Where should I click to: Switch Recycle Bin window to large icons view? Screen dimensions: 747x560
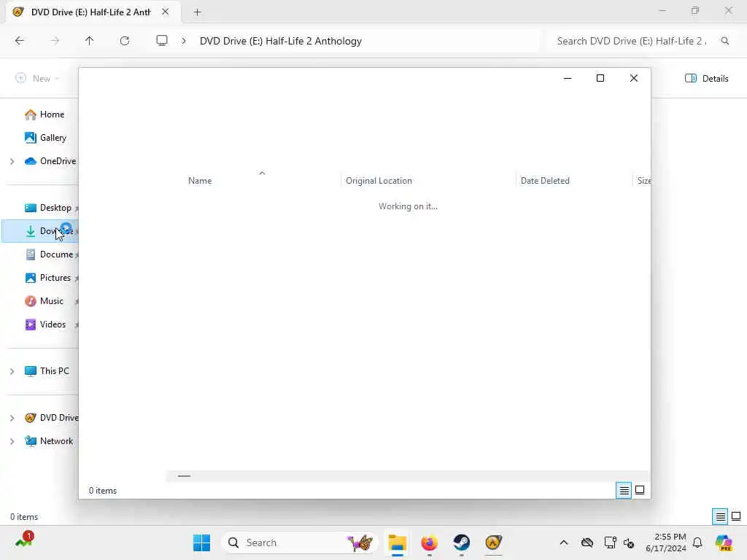pos(640,490)
